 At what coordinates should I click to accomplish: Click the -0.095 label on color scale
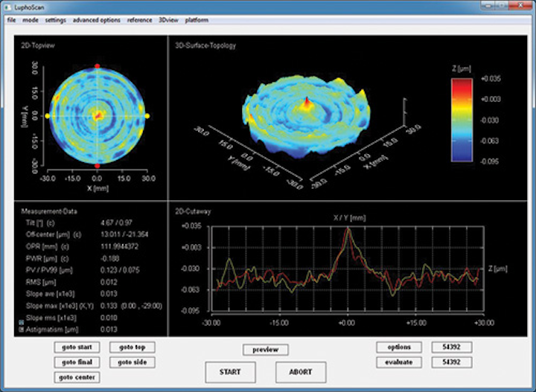coord(491,161)
